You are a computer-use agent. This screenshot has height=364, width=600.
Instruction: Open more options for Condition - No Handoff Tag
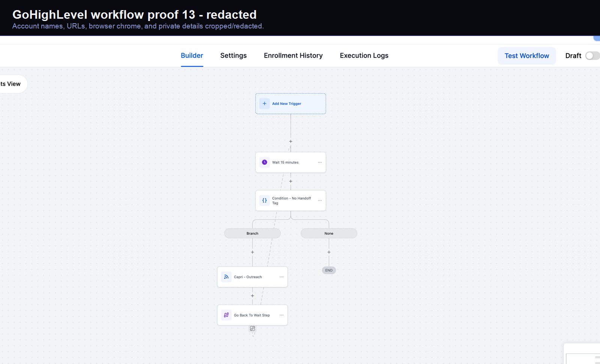click(x=320, y=201)
